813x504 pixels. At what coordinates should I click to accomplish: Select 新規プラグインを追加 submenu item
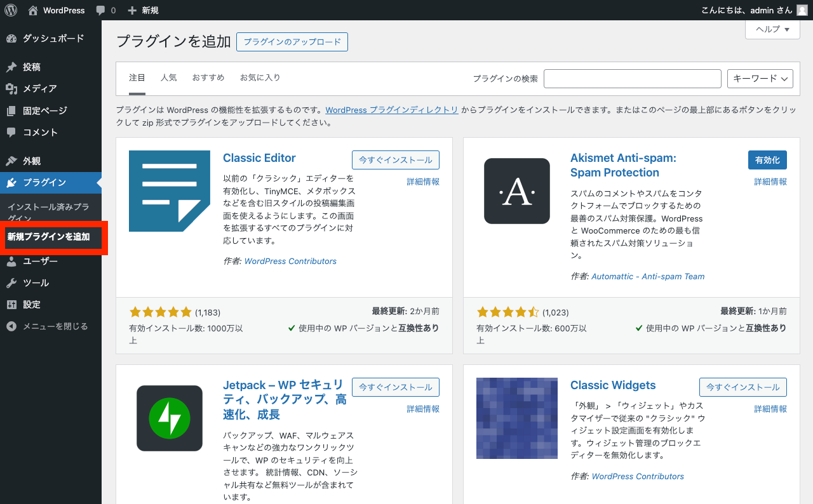click(x=49, y=237)
